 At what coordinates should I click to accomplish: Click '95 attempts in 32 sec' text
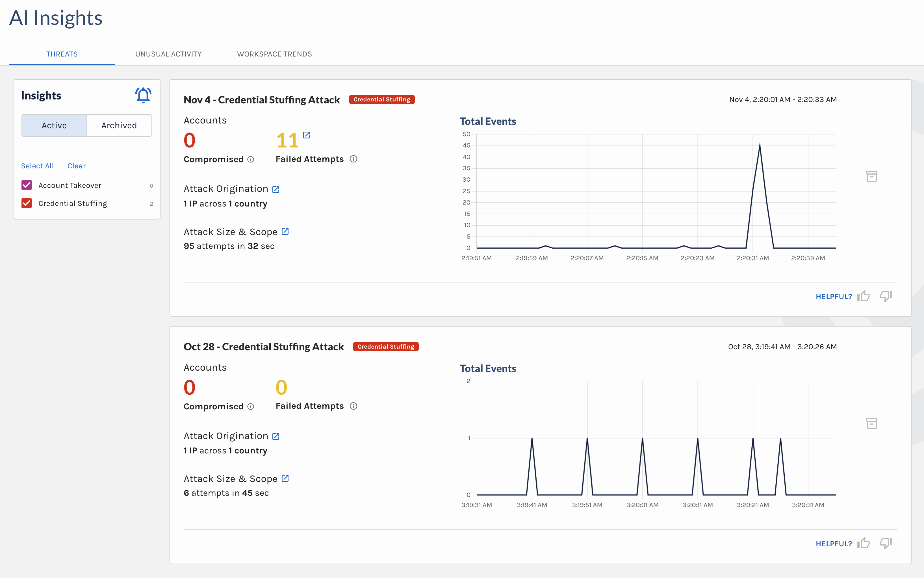tap(229, 246)
